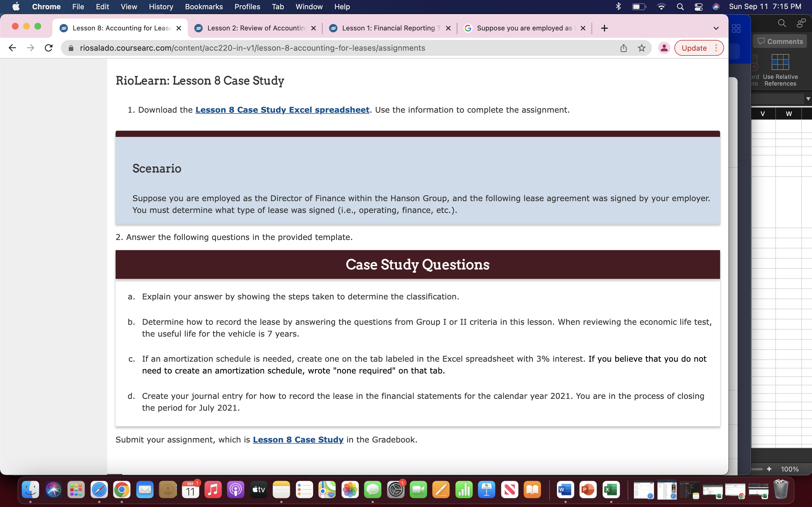The width and height of the screenshot is (812, 507).
Task: Open Keynote from the Dock
Action: click(x=487, y=490)
